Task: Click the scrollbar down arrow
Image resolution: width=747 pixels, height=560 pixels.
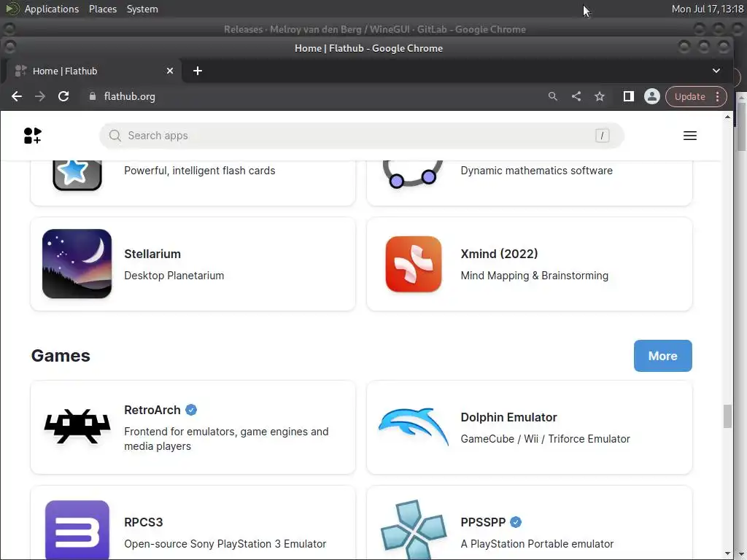Action: point(727,554)
